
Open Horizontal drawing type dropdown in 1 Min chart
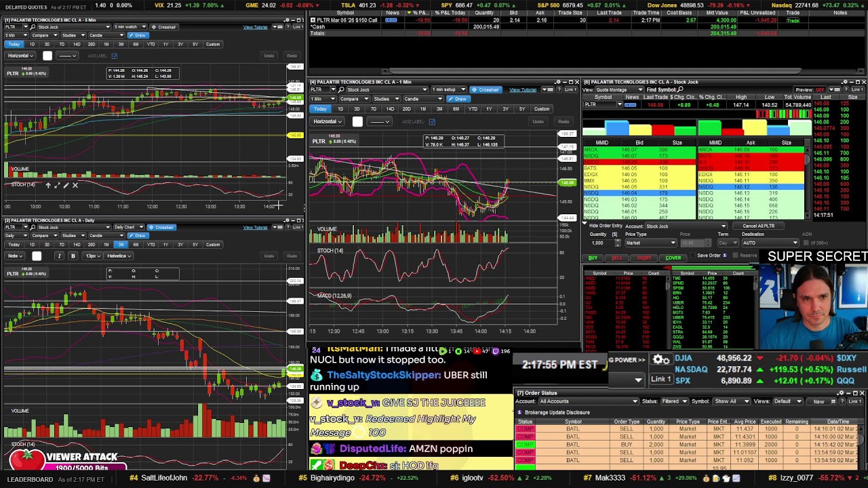(x=328, y=122)
